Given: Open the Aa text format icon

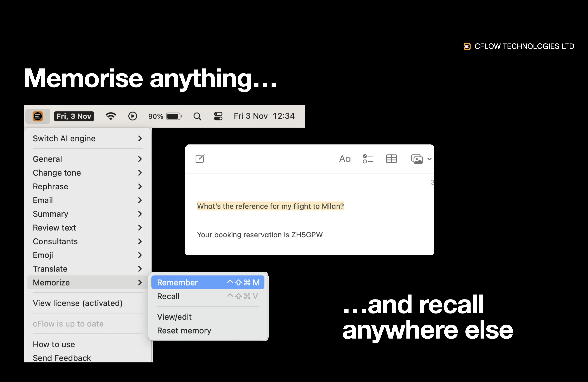Looking at the screenshot, I should (345, 159).
